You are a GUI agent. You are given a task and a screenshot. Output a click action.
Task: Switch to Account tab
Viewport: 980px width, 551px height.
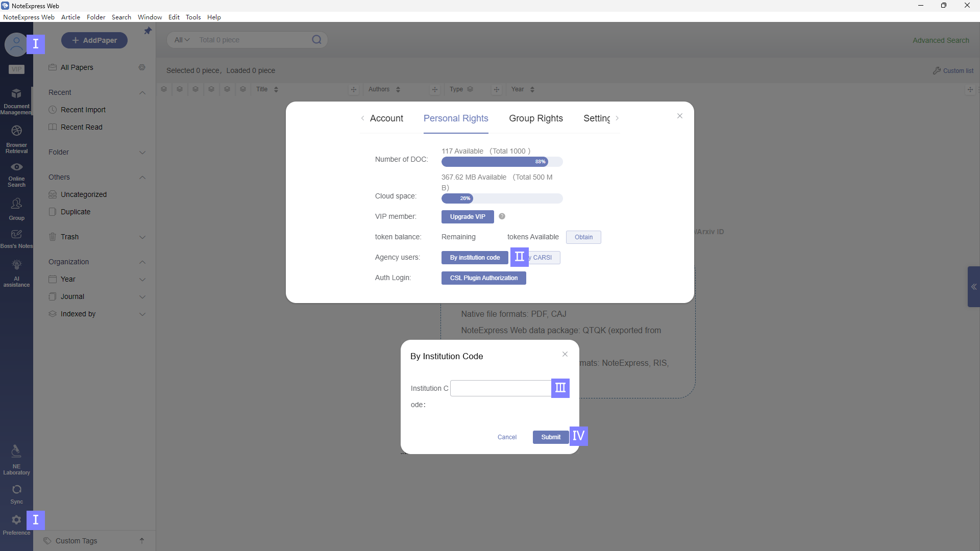click(386, 118)
